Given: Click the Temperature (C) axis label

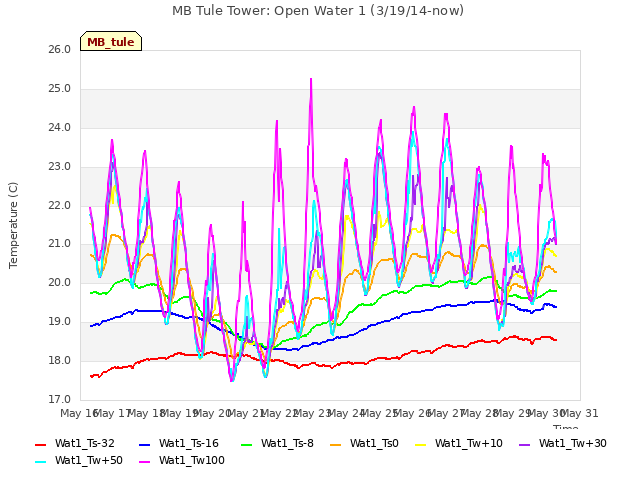Looking at the screenshot, I should point(13,225).
